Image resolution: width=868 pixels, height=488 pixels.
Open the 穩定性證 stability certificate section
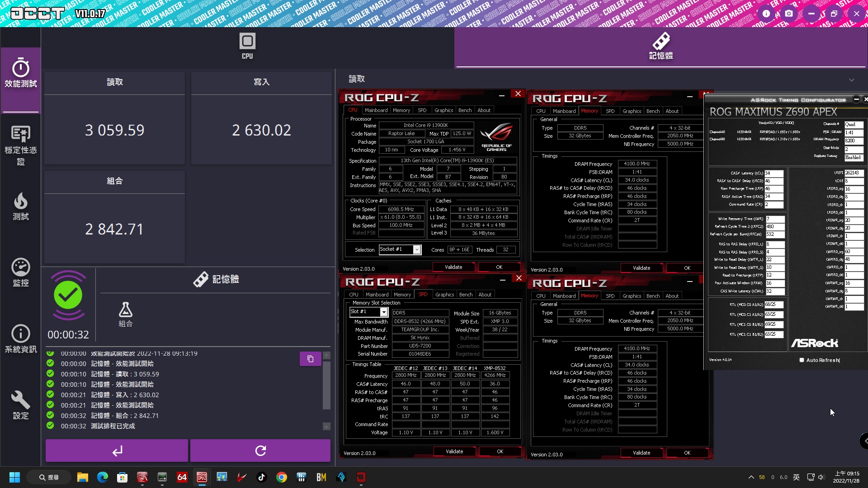[x=21, y=145]
